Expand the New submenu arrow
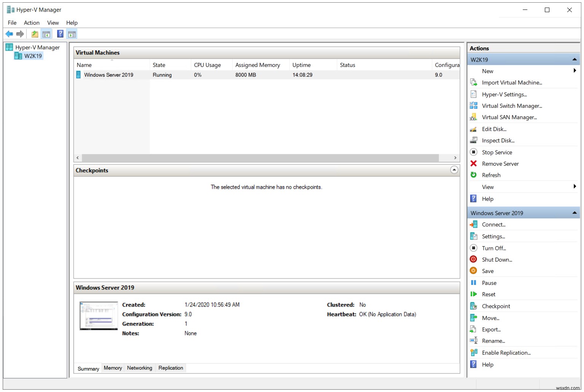Viewport: 584px width, 392px height. 575,71
